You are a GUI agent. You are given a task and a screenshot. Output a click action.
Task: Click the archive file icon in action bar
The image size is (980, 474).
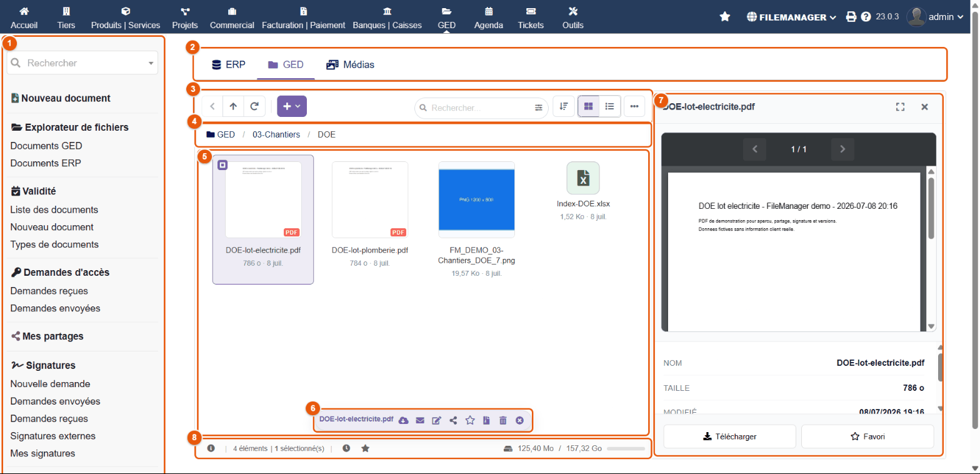(486, 420)
